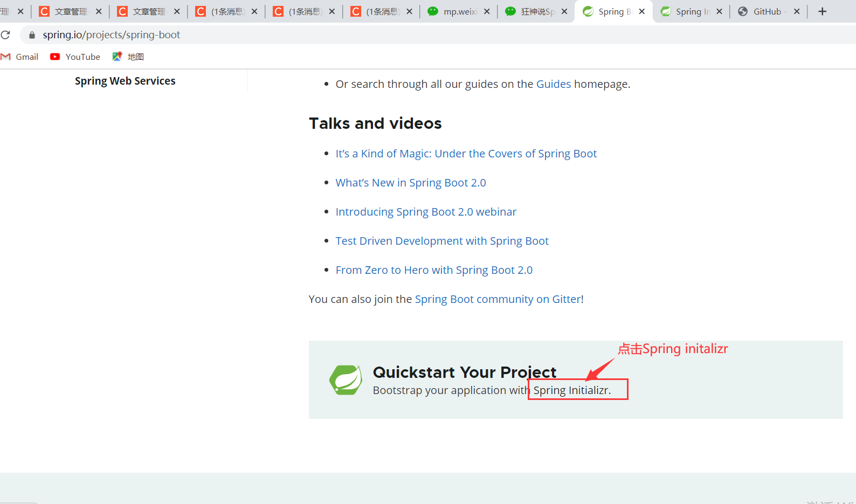This screenshot has height=504, width=856.
Task: Close the Spring B tab
Action: 642,11
